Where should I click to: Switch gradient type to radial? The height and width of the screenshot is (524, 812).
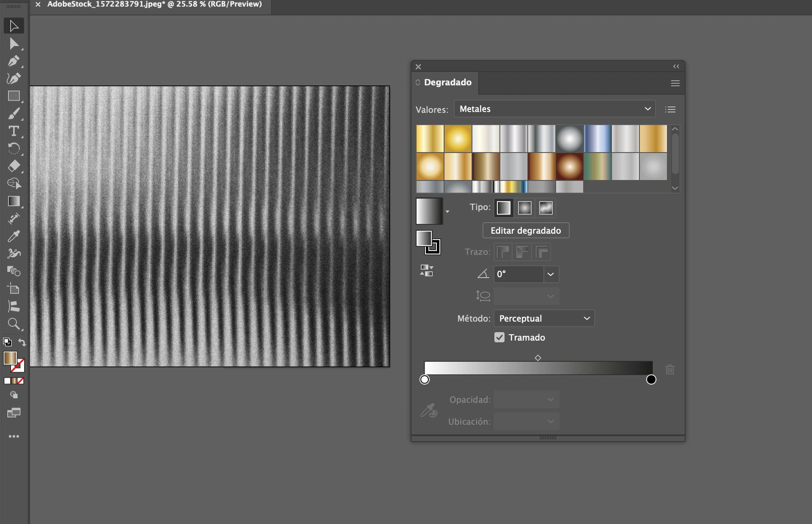coord(525,207)
